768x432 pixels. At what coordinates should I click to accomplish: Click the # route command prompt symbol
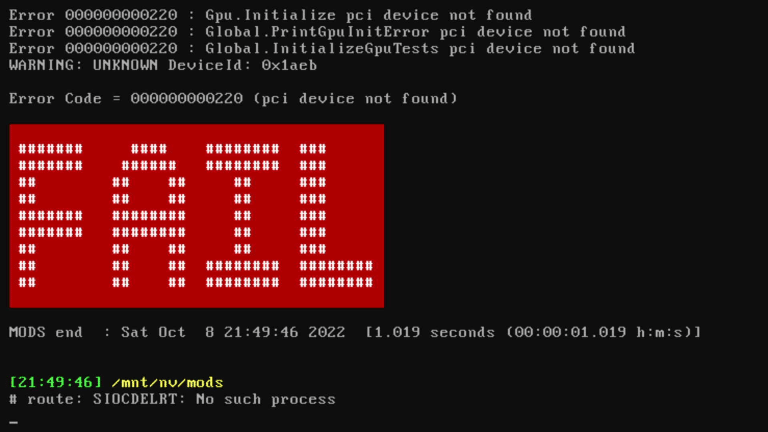point(13,399)
